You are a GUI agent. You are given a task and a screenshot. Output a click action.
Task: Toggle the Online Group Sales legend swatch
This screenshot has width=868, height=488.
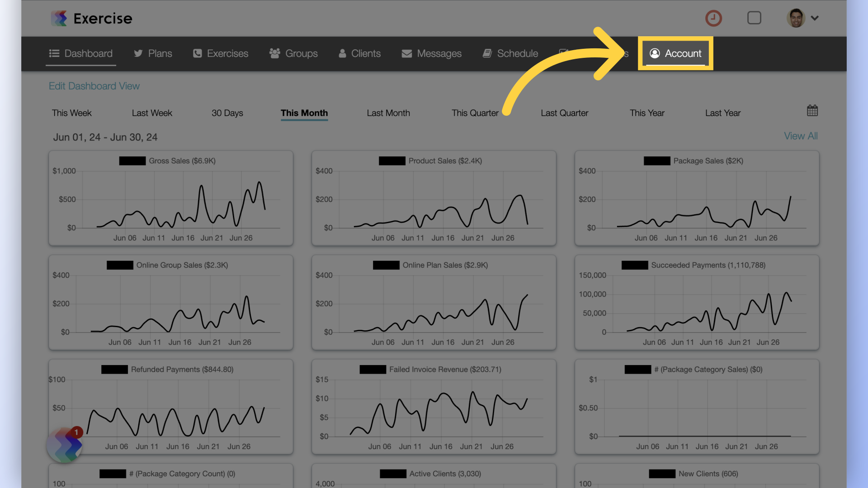click(120, 265)
